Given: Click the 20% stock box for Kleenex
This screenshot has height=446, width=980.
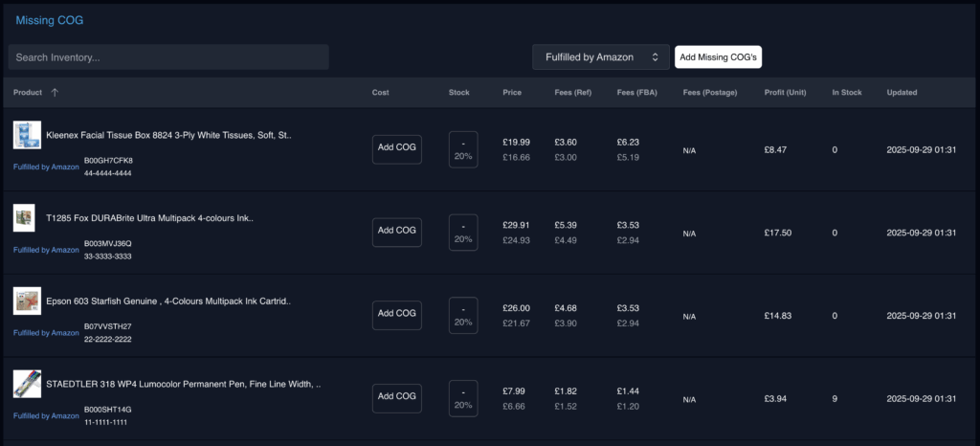Looking at the screenshot, I should coord(463,150).
